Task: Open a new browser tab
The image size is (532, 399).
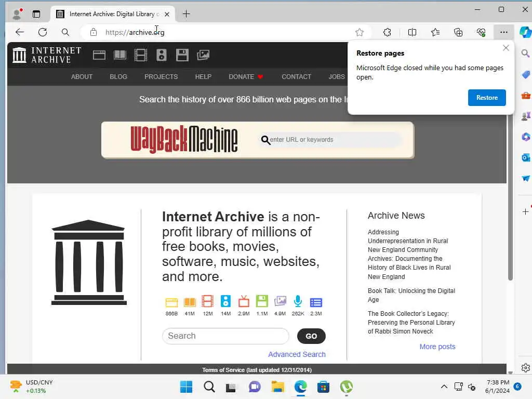Action: tap(187, 14)
